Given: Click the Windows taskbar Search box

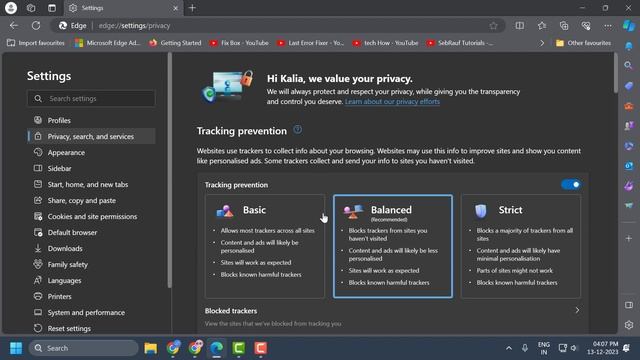Looking at the screenshot, I should click(84, 348).
